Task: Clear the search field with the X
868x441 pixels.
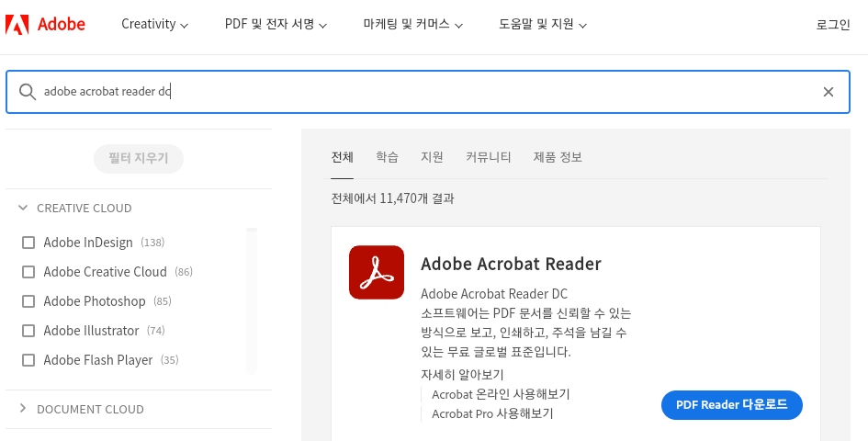Action: tap(829, 92)
